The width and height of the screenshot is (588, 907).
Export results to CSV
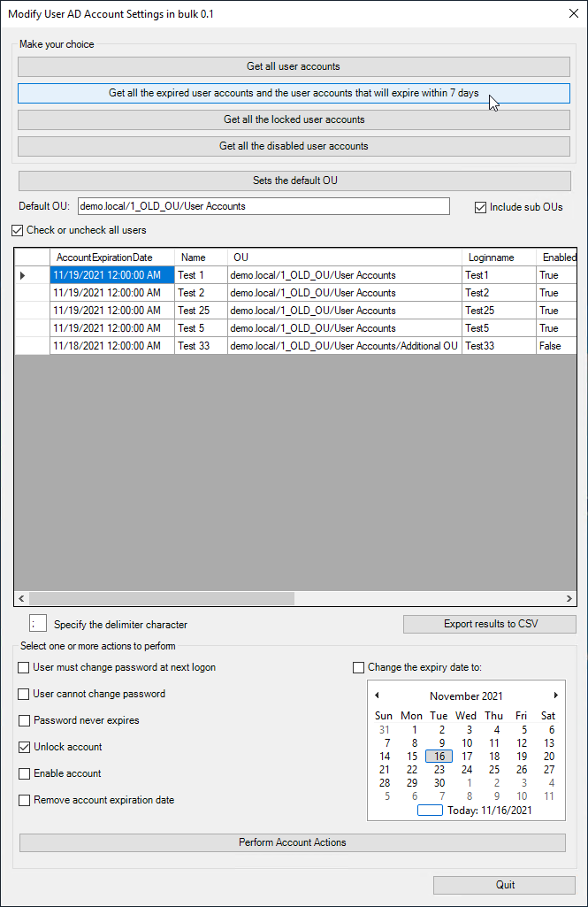click(x=489, y=624)
